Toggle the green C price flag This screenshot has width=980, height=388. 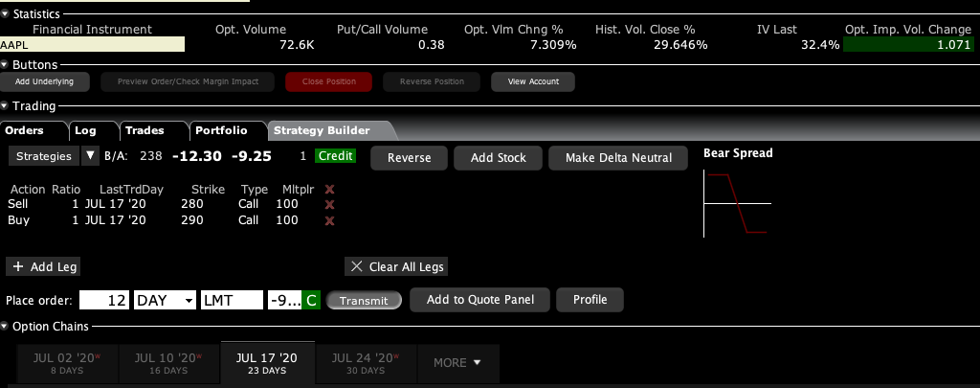pos(312,300)
